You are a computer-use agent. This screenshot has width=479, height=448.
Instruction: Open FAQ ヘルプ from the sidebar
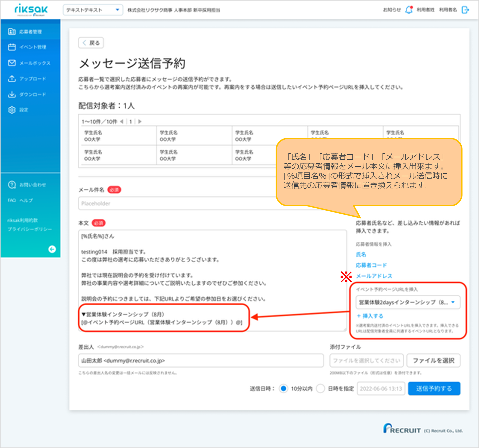coord(20,200)
